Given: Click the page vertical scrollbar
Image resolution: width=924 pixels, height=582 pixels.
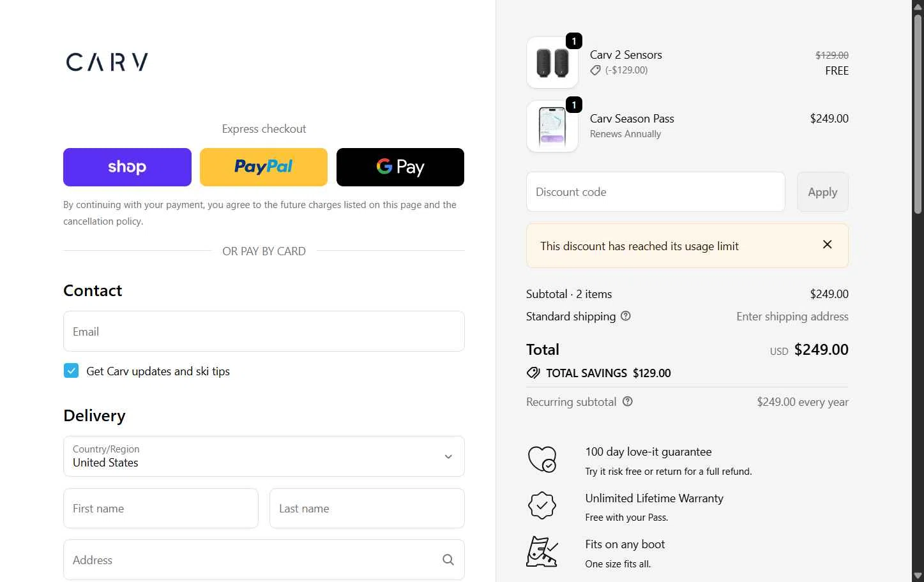Looking at the screenshot, I should click(x=918, y=115).
